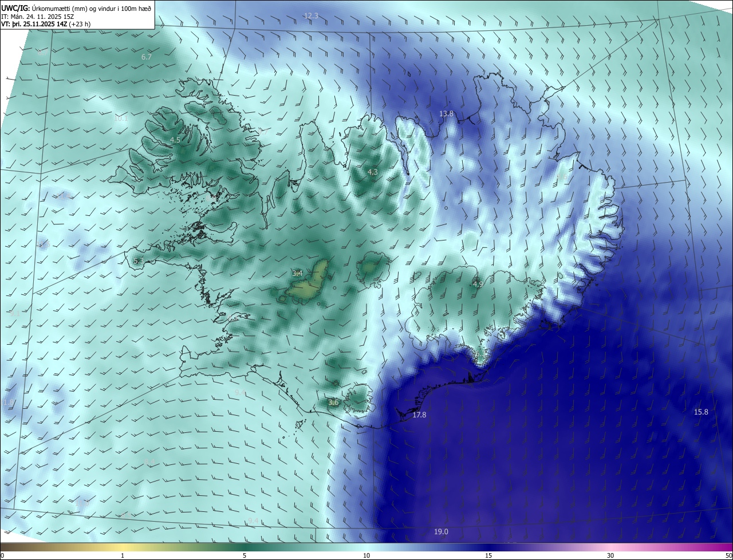Screen dimensions: 733x560
Task: Click the map value 13.8
Action: point(446,113)
